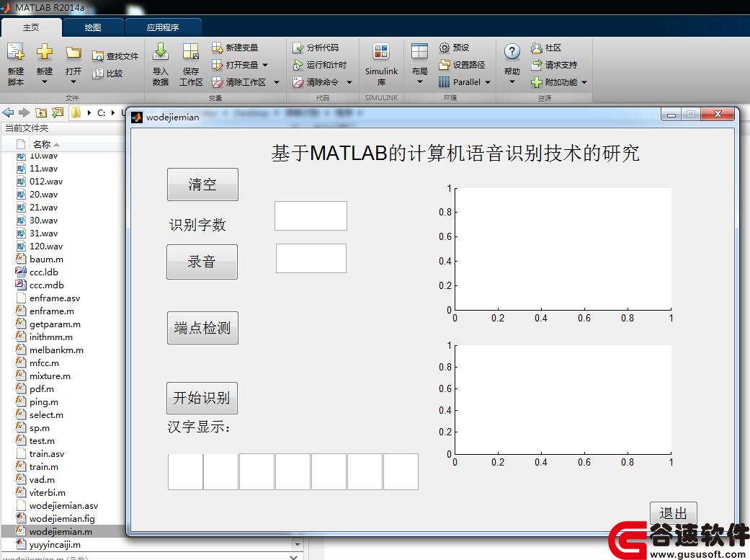This screenshot has height=560, width=750.
Task: Click Request Support (请求支持)
Action: coord(554,65)
